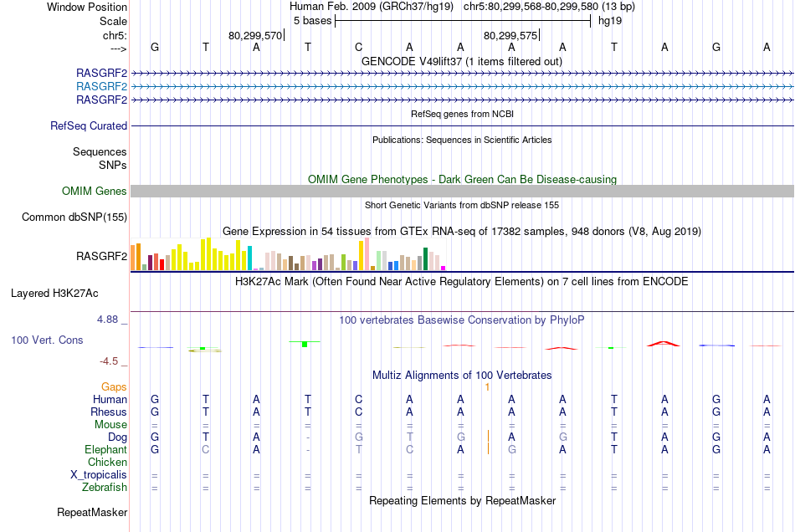Image resolution: width=795 pixels, height=532 pixels.
Task: Select the Human alignment row label
Action: pyautogui.click(x=110, y=399)
